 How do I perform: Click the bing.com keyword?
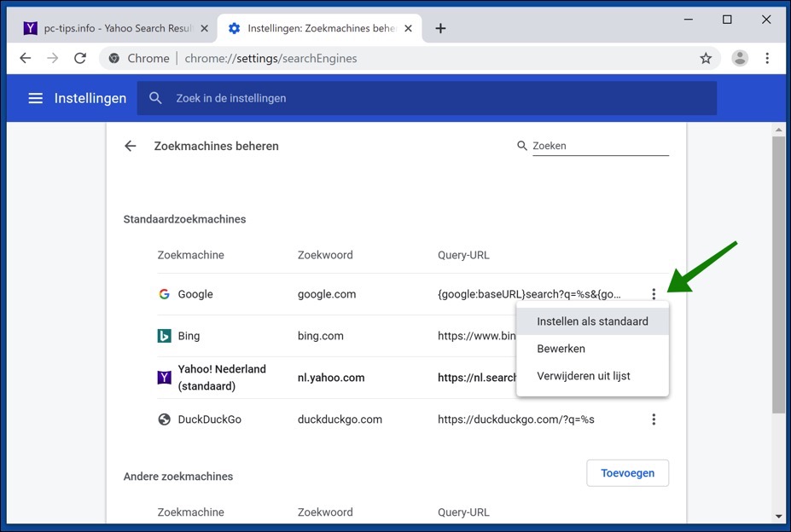click(x=320, y=336)
